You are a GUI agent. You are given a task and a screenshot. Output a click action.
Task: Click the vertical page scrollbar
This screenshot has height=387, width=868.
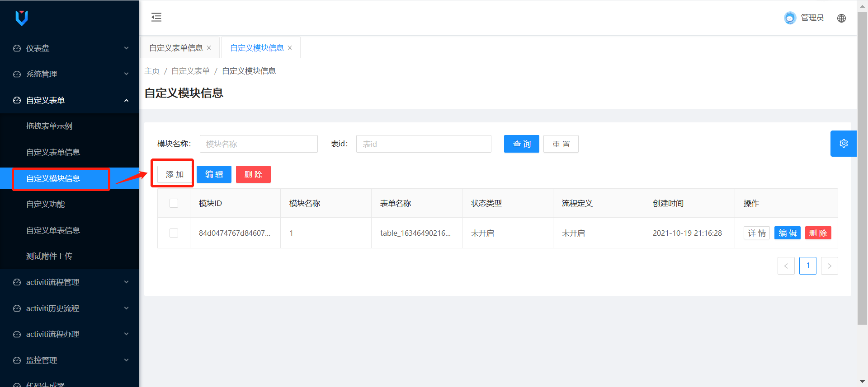(862, 167)
